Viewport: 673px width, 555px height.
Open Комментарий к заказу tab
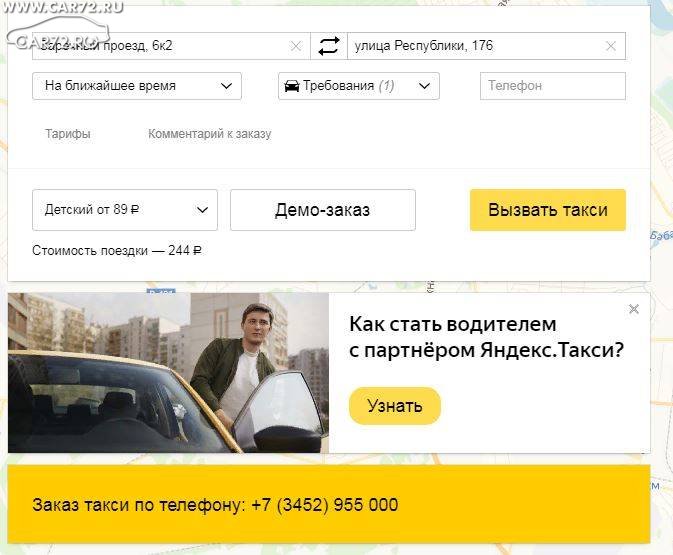point(210,133)
